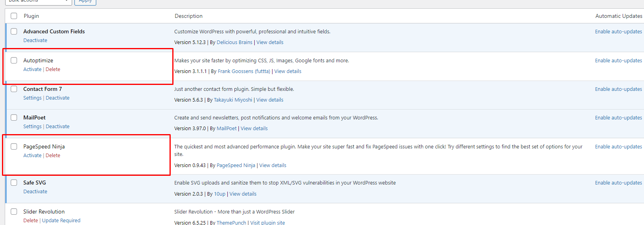Click Version 5.12.3 text
644x225 pixels.
[190, 42]
